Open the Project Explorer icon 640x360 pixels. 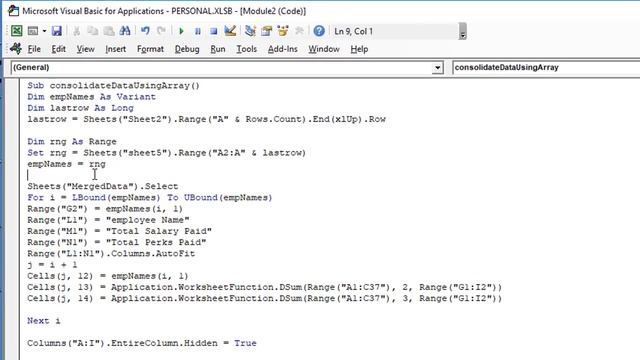250,31
